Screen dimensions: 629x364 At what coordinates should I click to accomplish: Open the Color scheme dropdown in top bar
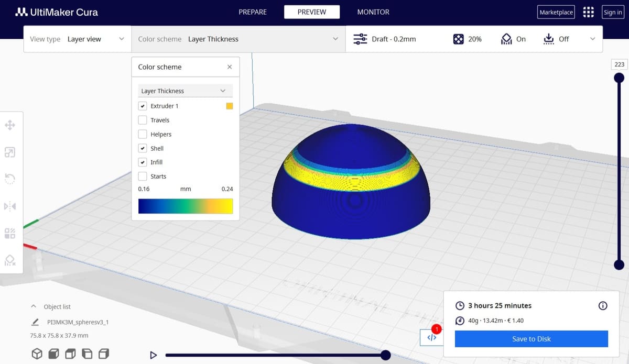coord(238,39)
